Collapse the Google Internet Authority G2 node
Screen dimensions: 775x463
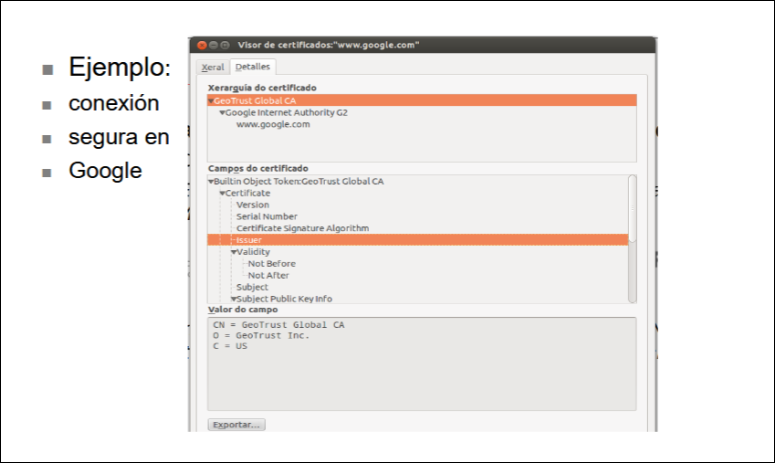222,113
